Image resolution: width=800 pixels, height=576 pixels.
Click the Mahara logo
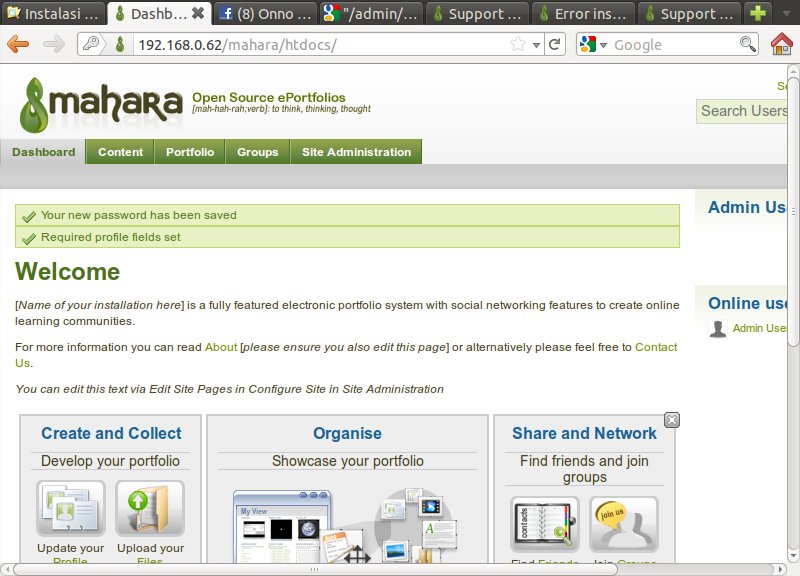(100, 104)
